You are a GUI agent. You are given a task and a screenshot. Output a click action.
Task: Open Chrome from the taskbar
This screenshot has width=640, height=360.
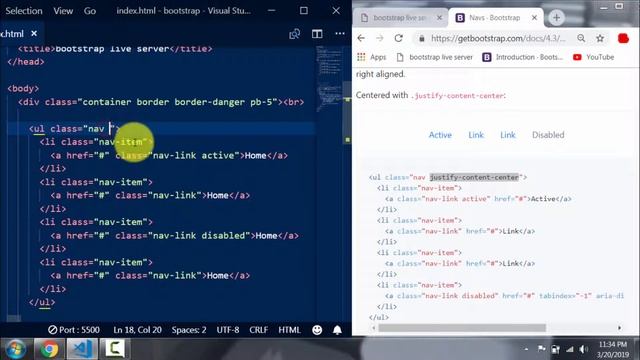49,349
